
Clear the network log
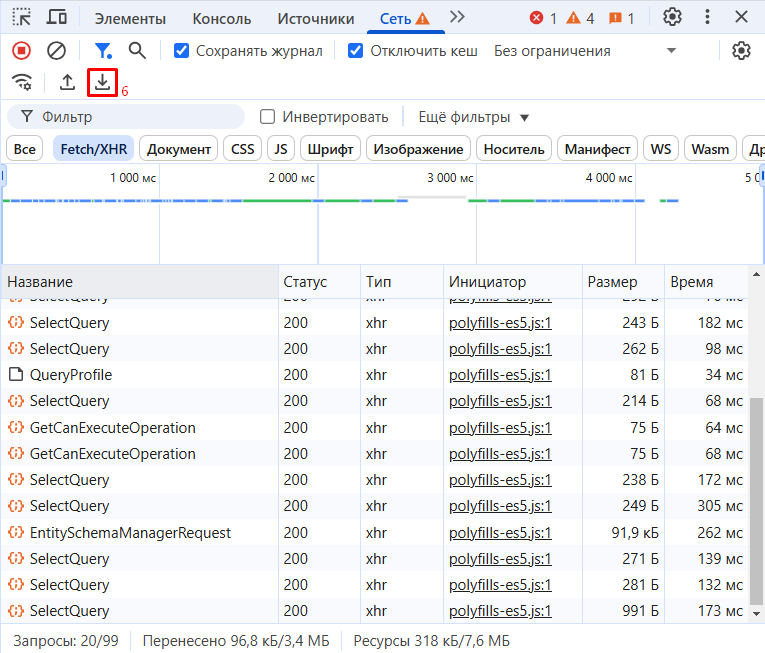[x=57, y=50]
